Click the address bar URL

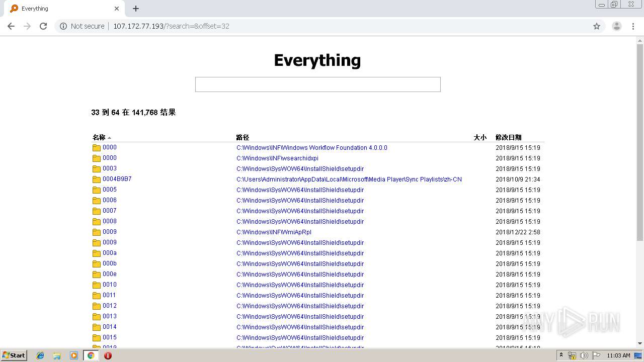(x=171, y=26)
